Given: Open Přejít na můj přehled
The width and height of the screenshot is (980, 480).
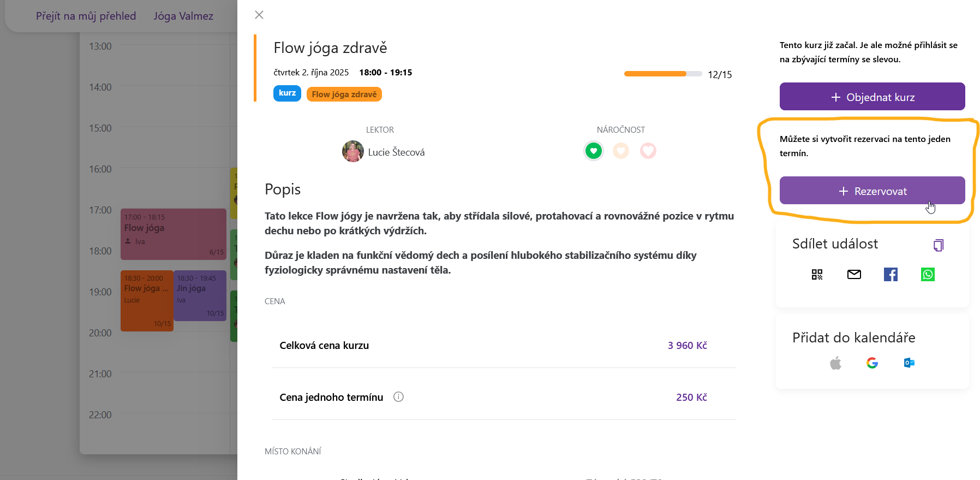Looking at the screenshot, I should click(86, 16).
